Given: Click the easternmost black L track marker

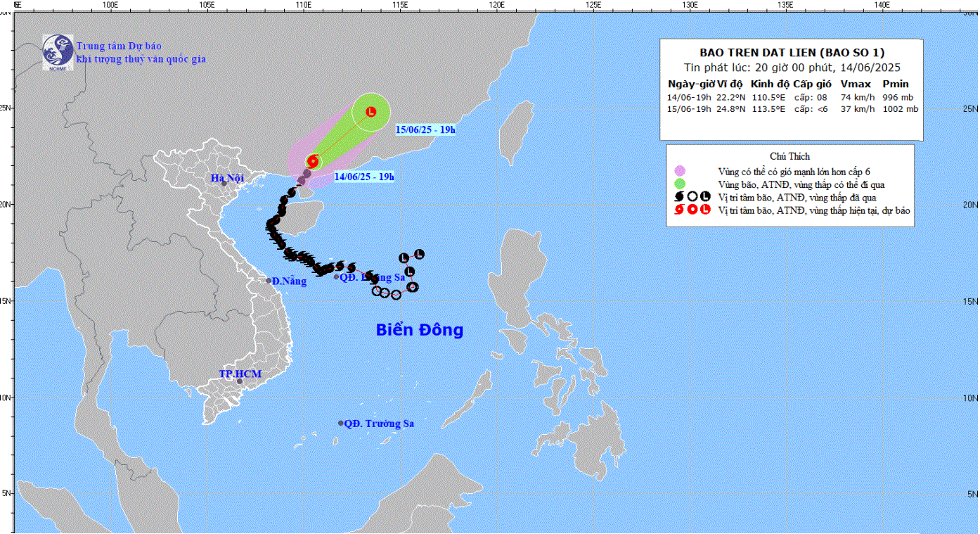Looking at the screenshot, I should pyautogui.click(x=420, y=254).
